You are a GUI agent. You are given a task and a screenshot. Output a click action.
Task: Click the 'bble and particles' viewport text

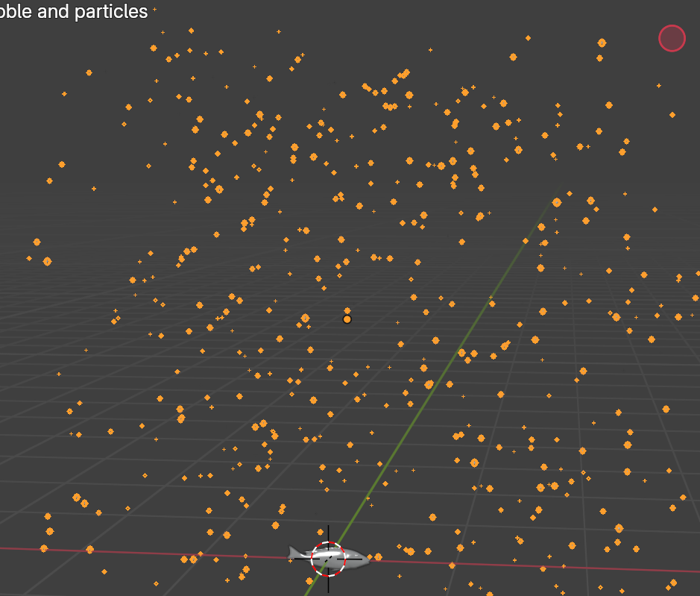(x=74, y=12)
